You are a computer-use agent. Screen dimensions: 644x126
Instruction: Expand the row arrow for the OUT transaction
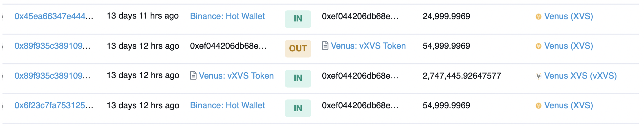(x=3, y=46)
